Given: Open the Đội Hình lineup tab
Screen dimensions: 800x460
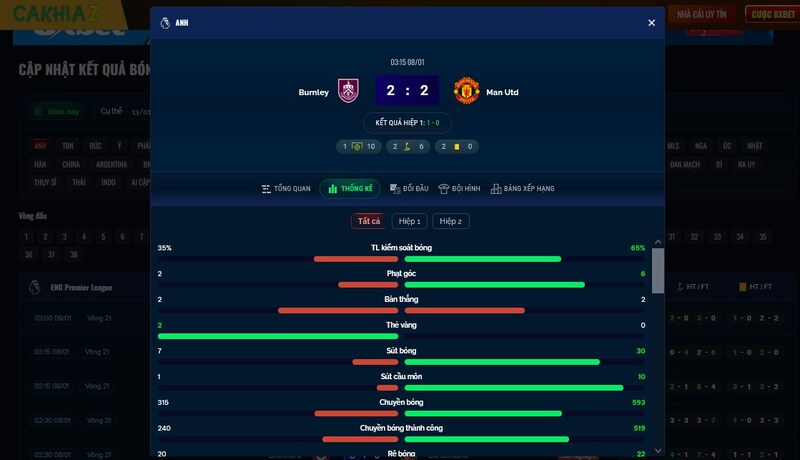Looking at the screenshot, I should coord(460,188).
